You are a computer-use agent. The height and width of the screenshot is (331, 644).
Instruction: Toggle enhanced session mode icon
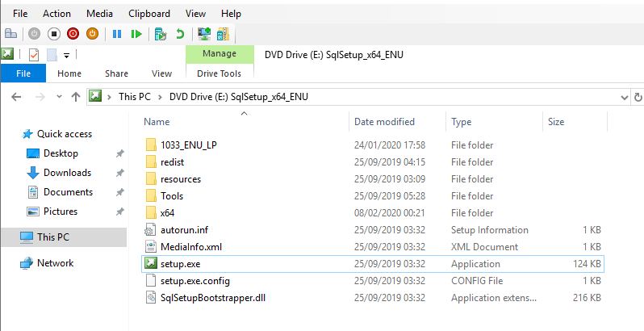click(204, 34)
